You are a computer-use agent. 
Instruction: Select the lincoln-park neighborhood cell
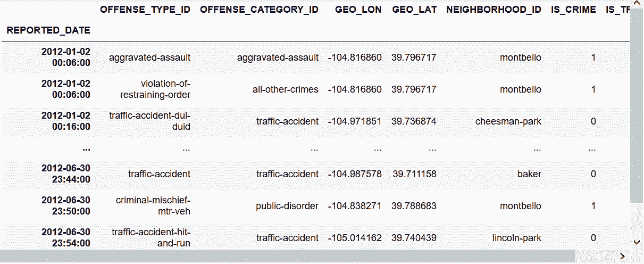click(x=516, y=238)
